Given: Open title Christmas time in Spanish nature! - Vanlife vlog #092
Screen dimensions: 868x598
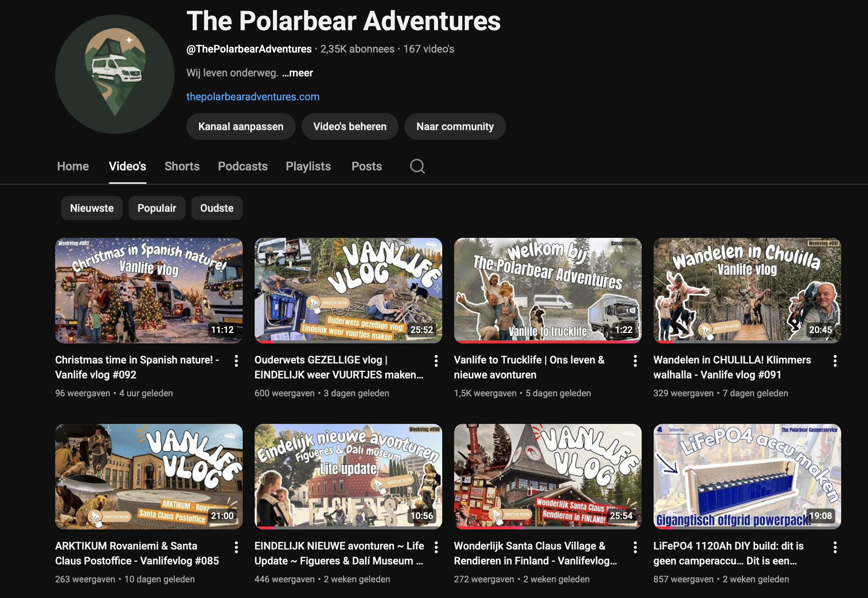Looking at the screenshot, I should coord(137,367).
